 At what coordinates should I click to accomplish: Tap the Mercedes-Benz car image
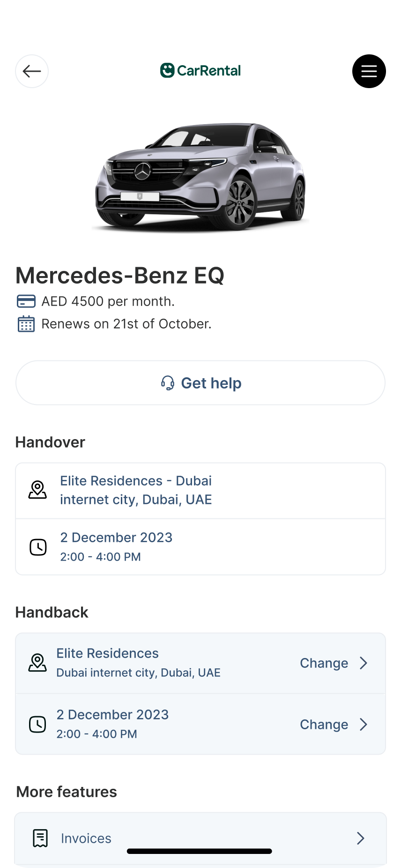tap(200, 178)
